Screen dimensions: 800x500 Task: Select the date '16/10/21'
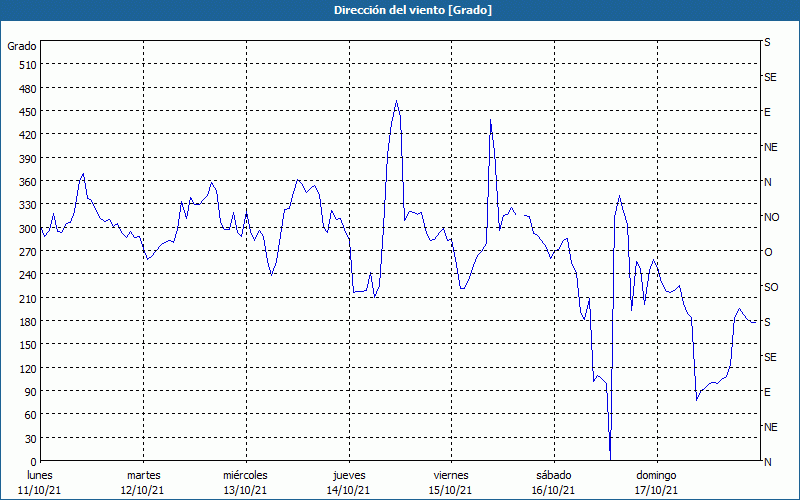tap(554, 490)
